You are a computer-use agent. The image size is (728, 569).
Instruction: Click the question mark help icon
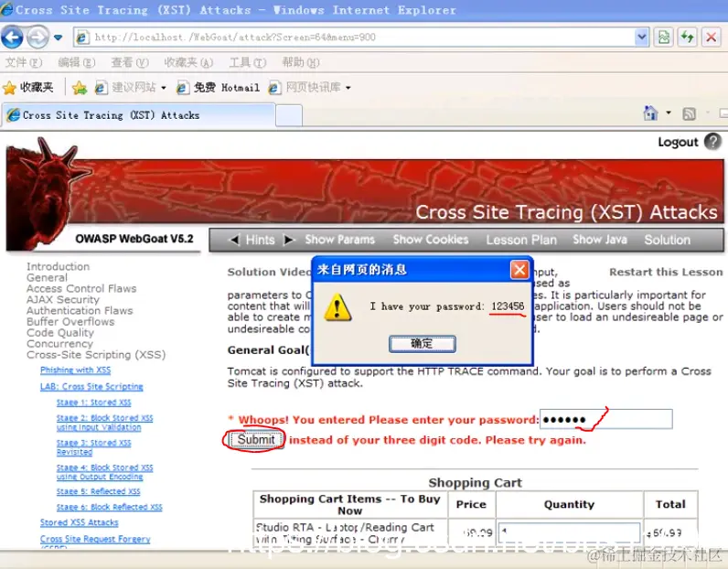712,142
